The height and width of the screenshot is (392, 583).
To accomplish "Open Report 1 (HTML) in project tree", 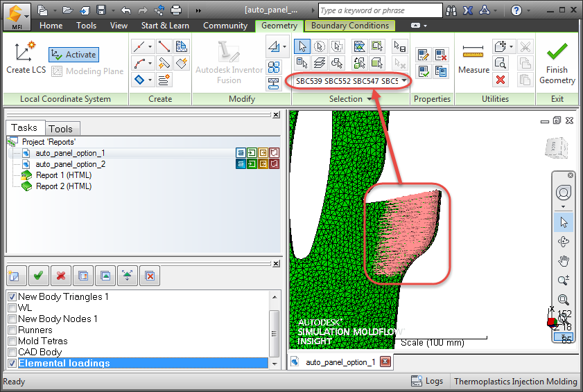I will click(x=64, y=175).
